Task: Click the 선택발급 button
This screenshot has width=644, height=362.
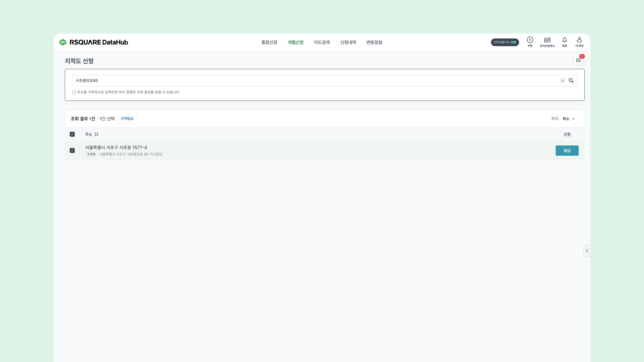Action: (127, 119)
